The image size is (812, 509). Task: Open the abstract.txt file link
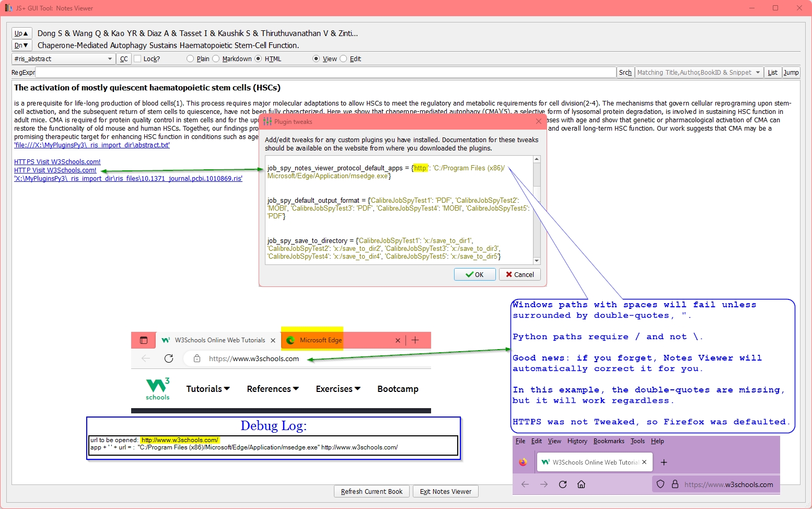[92, 145]
